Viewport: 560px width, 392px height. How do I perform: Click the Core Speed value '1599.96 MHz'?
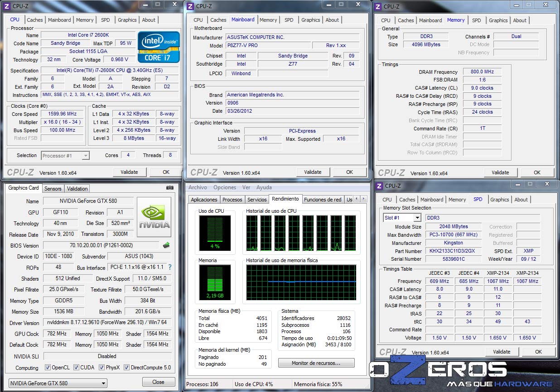63,114
